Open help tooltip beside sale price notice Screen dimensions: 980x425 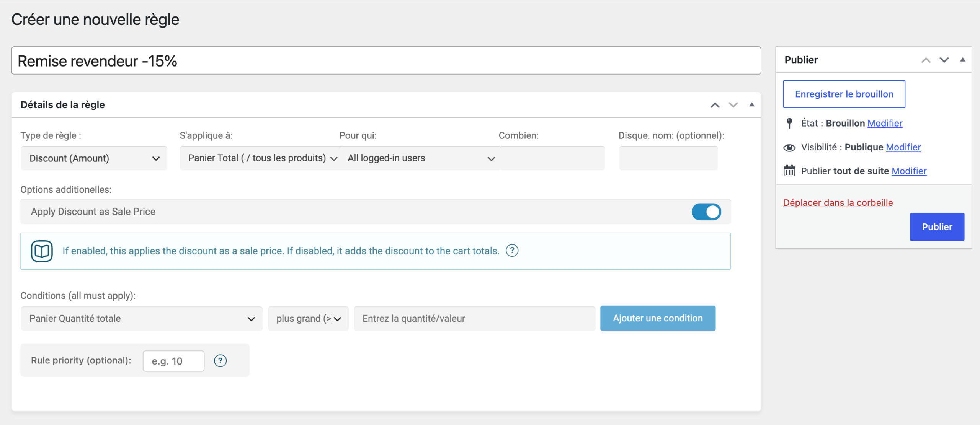(512, 251)
